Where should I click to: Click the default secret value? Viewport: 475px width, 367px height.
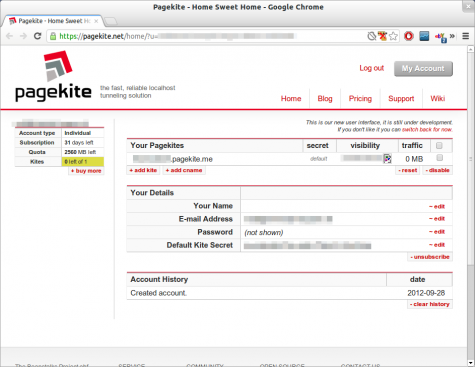point(319,159)
